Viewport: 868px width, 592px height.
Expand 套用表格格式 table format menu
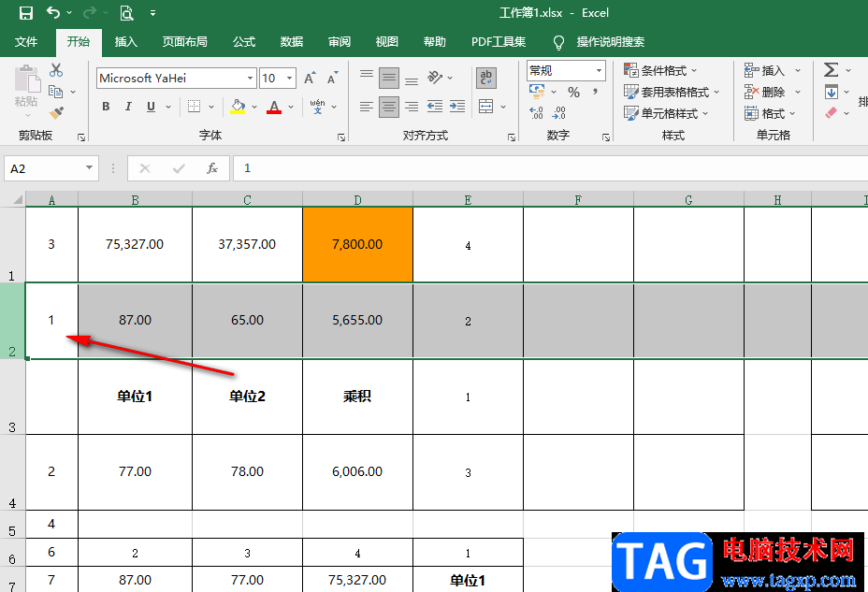coord(672,92)
